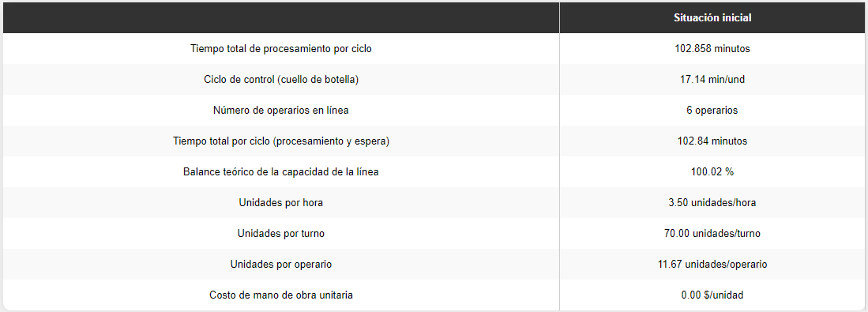The height and width of the screenshot is (312, 868).
Task: Click the '6 operarios' value cell
Action: 712,110
